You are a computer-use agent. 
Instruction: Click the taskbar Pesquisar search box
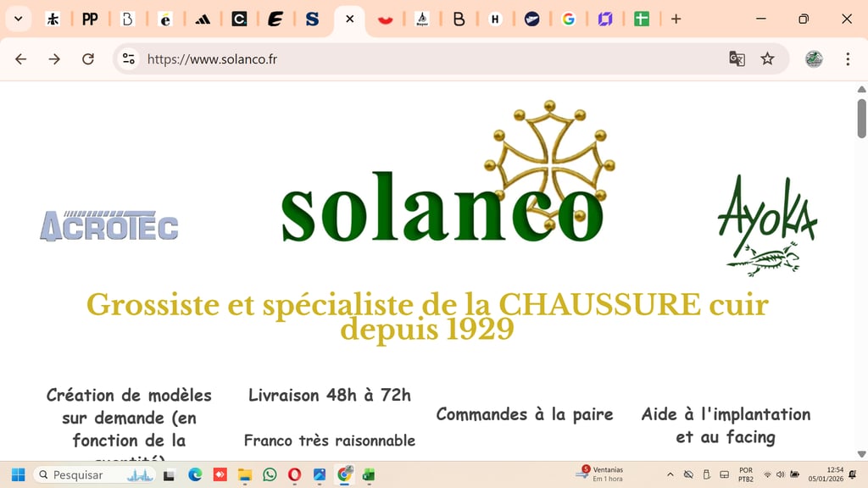(94, 474)
